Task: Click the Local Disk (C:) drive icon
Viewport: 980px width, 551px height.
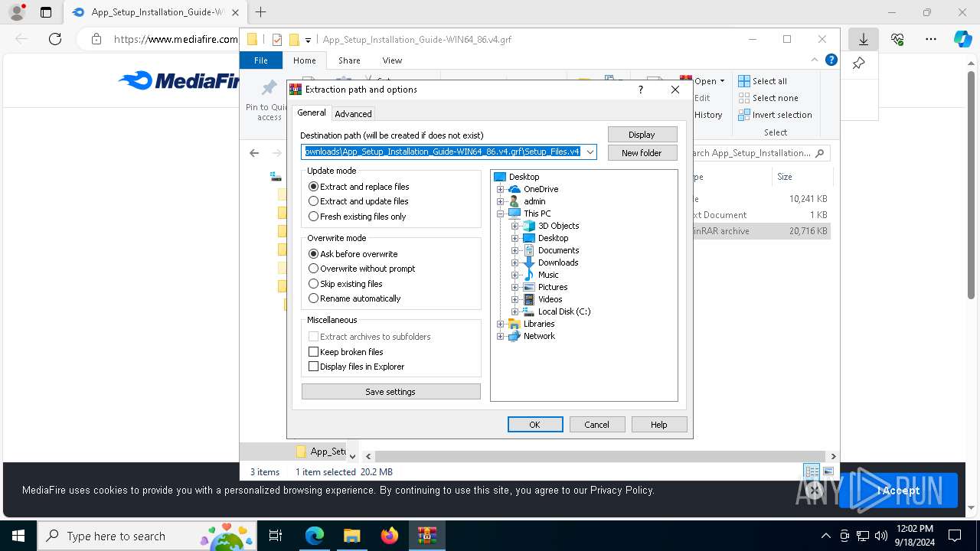Action: click(x=528, y=311)
